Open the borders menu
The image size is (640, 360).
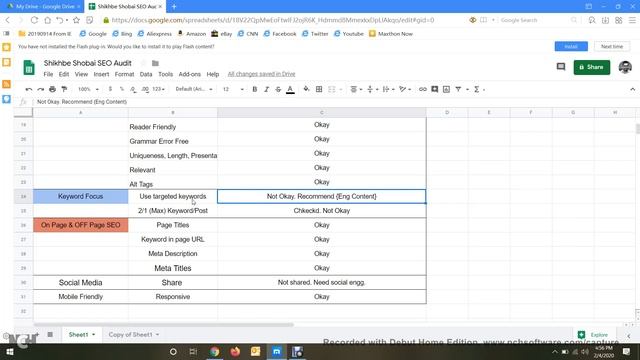coord(319,89)
